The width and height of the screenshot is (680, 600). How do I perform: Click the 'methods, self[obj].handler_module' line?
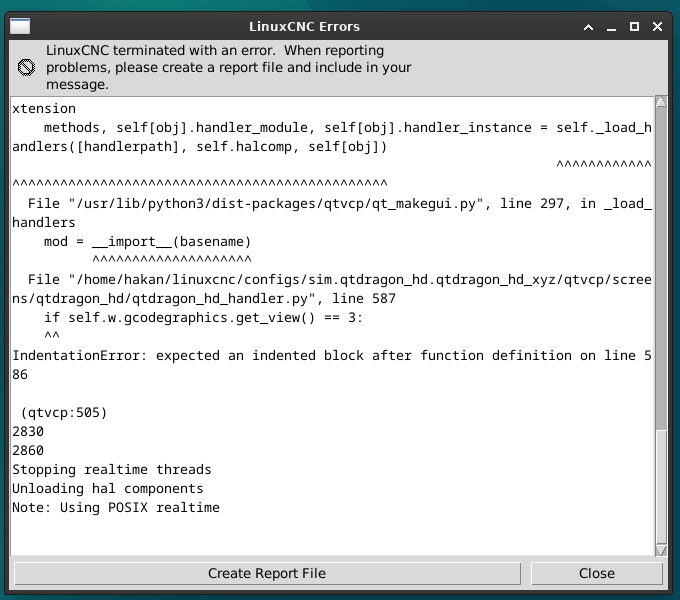(332, 137)
